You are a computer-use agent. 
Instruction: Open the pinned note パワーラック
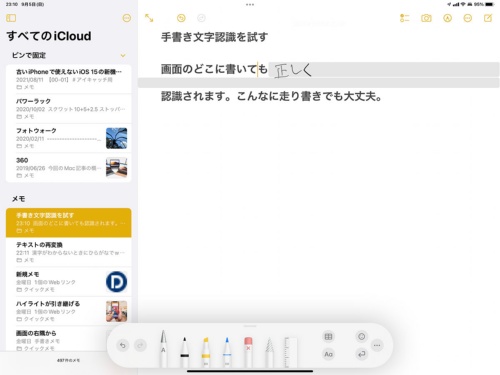pyautogui.click(x=69, y=109)
